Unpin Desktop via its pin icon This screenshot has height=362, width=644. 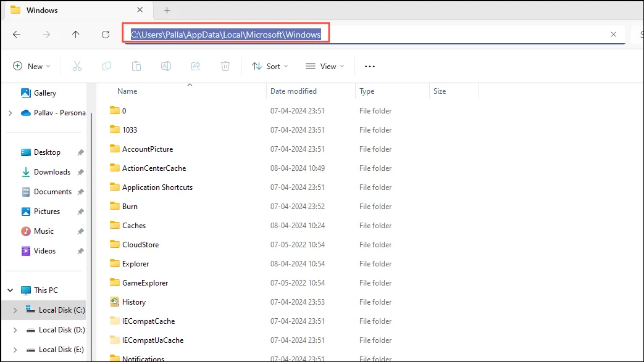point(80,152)
